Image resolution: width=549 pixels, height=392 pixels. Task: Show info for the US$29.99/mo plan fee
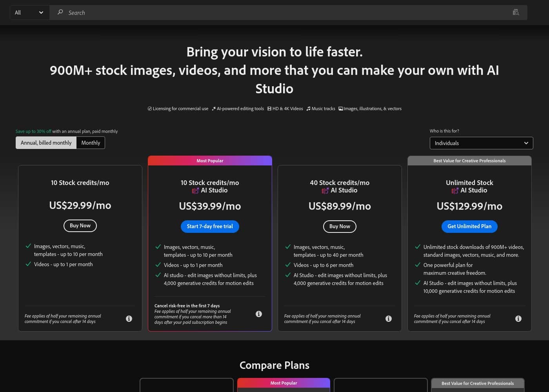coord(129,319)
